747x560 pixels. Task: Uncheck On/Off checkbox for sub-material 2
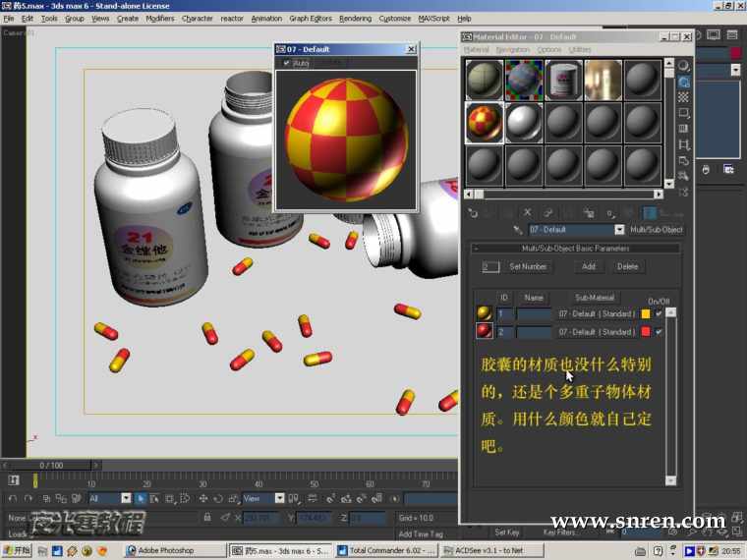click(659, 332)
